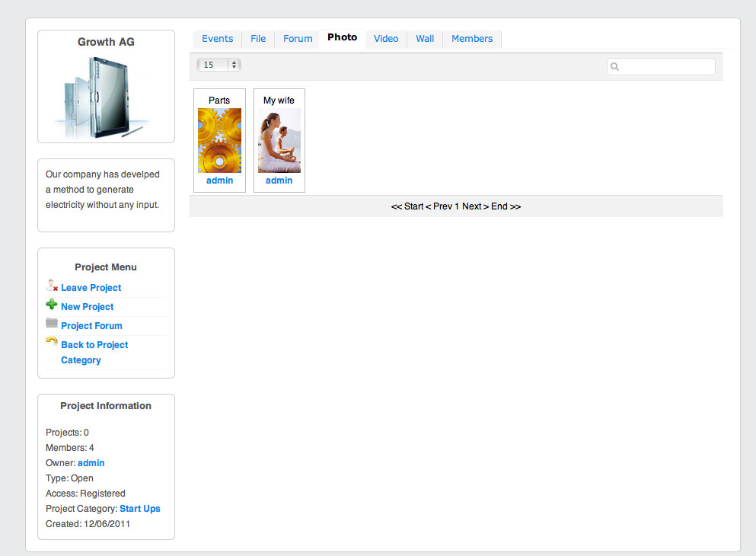Viewport: 756px width, 556px height.
Task: Click the Project Menu heading
Action: pos(106,267)
